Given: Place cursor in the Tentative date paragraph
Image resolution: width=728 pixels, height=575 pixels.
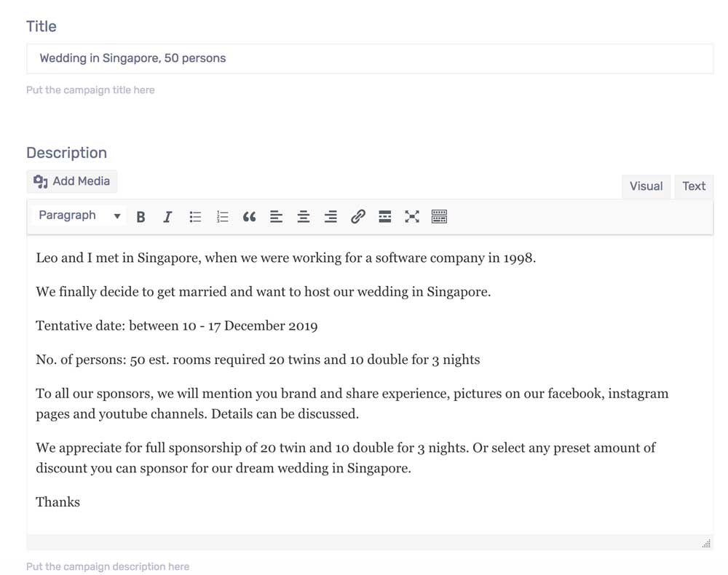Looking at the screenshot, I should click(x=176, y=326).
